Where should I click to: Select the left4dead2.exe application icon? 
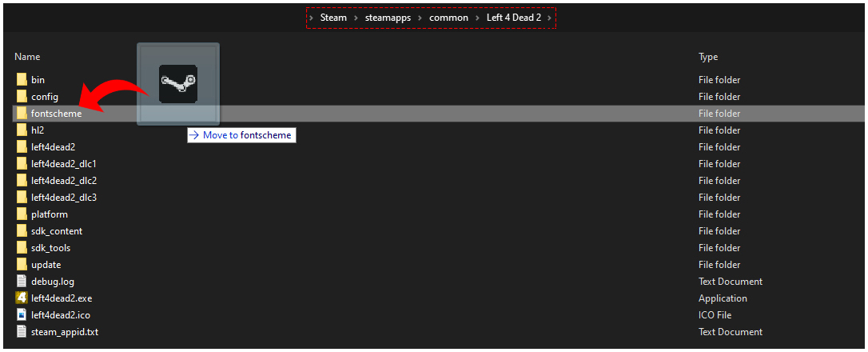(x=22, y=298)
